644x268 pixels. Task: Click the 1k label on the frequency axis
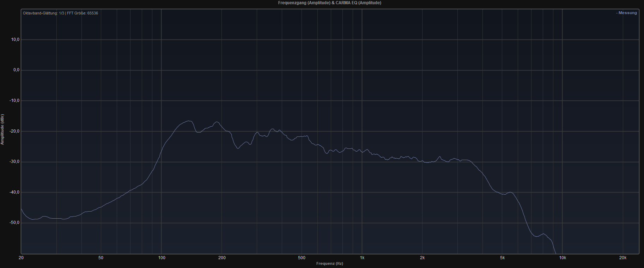[362, 258]
